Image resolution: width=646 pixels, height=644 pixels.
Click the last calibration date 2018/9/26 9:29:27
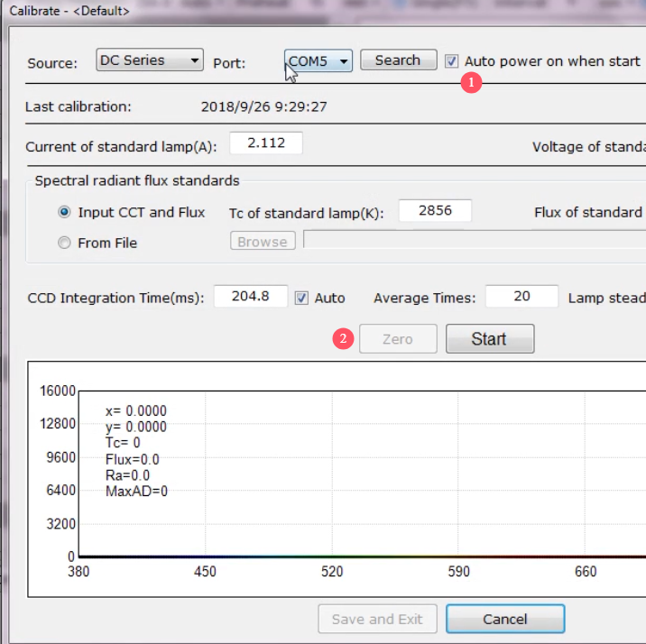click(263, 106)
